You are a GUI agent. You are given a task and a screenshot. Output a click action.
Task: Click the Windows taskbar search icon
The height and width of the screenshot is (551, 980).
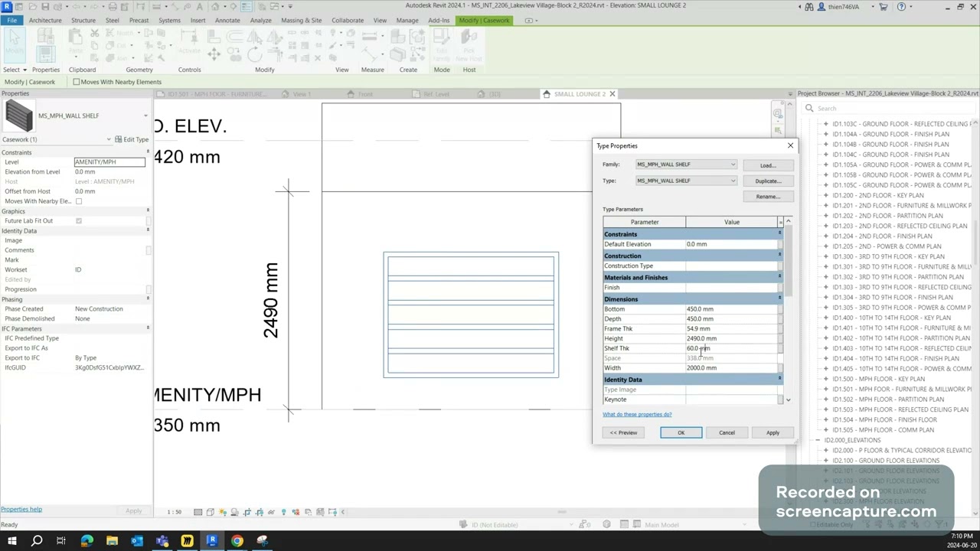[37, 541]
